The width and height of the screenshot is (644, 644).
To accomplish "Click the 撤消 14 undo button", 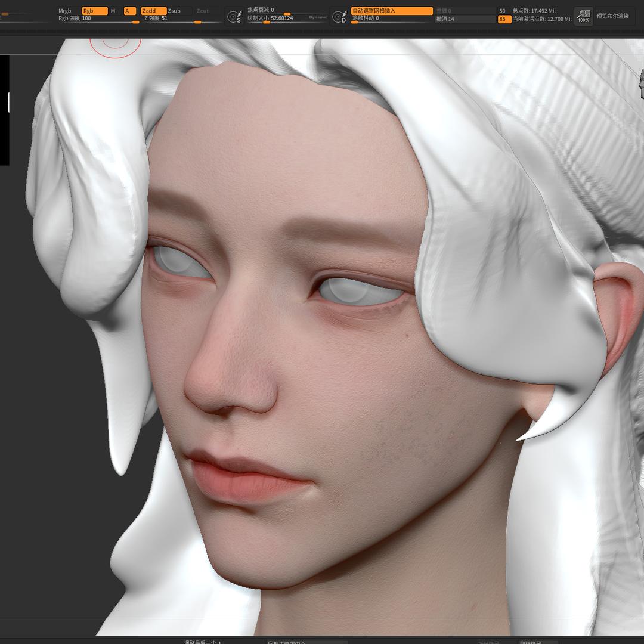I will point(464,19).
